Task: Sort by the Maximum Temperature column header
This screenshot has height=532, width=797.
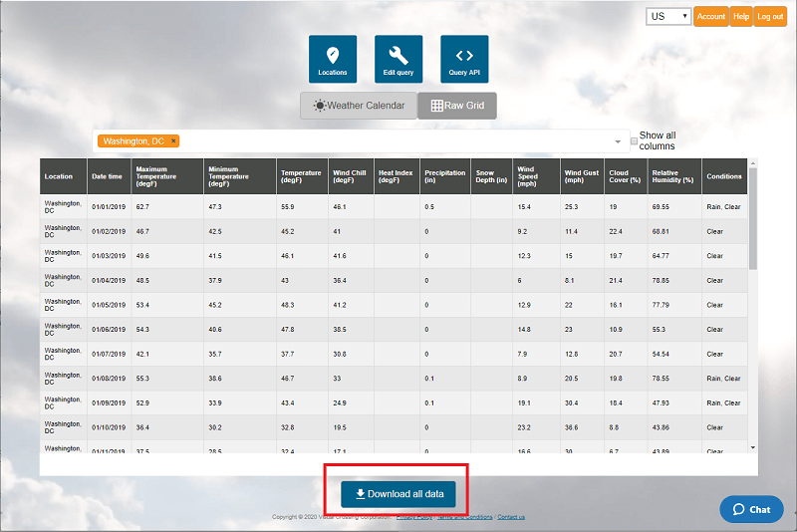Action: coord(156,176)
